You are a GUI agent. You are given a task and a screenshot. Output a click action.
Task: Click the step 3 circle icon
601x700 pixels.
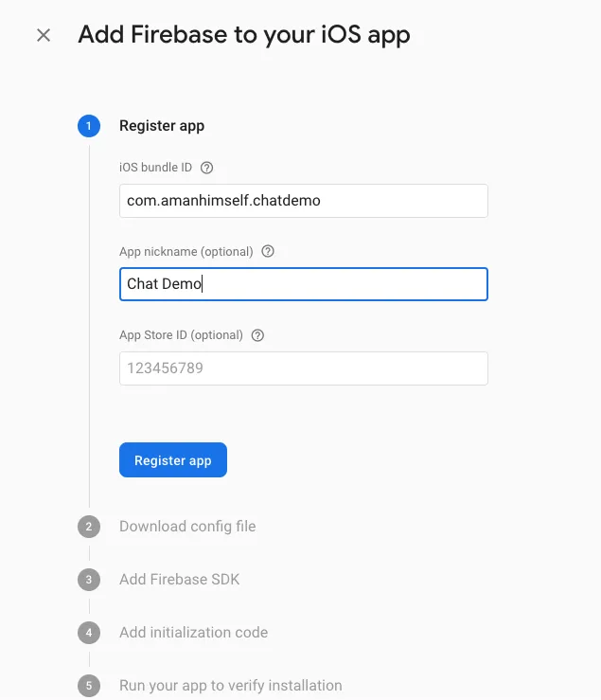click(89, 580)
